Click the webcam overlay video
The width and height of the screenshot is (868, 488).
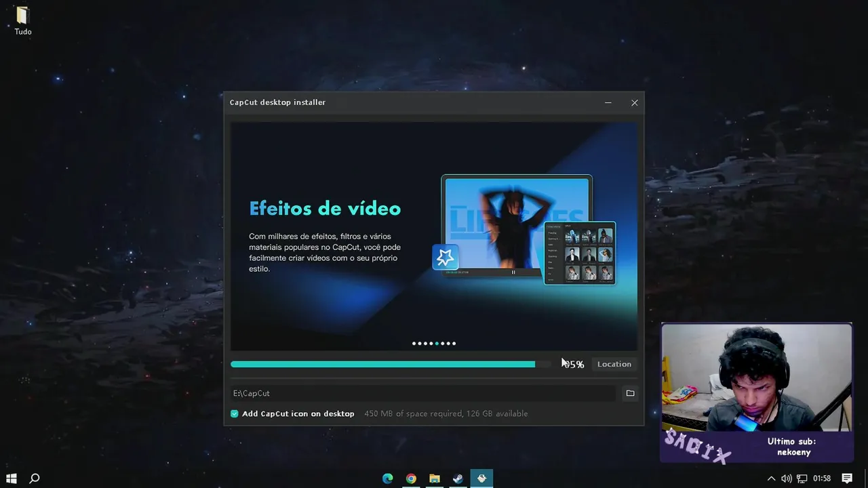756,378
